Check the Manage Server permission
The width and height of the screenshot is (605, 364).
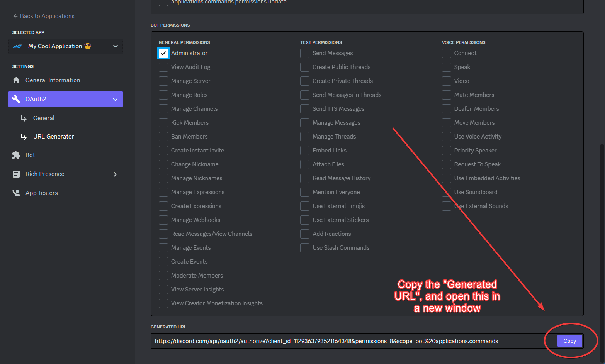coord(163,81)
